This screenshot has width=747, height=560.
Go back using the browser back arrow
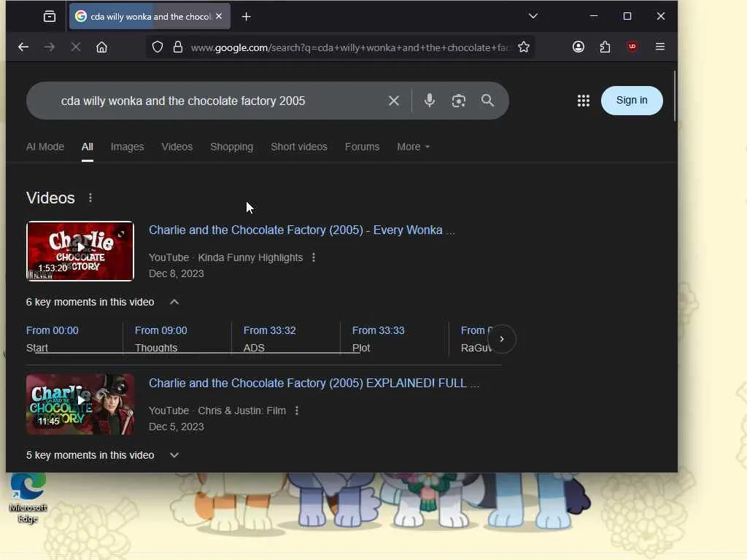click(x=23, y=47)
